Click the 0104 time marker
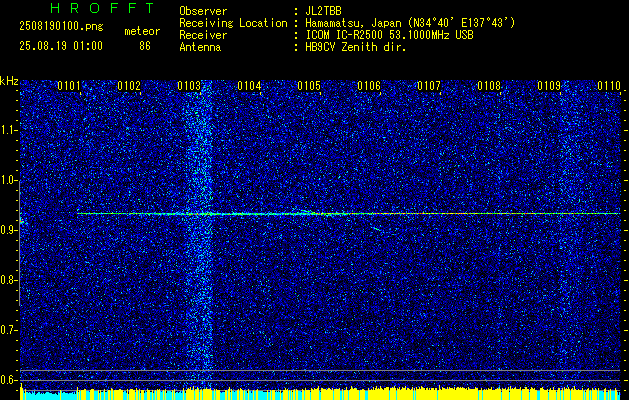The image size is (629, 400). [249, 86]
